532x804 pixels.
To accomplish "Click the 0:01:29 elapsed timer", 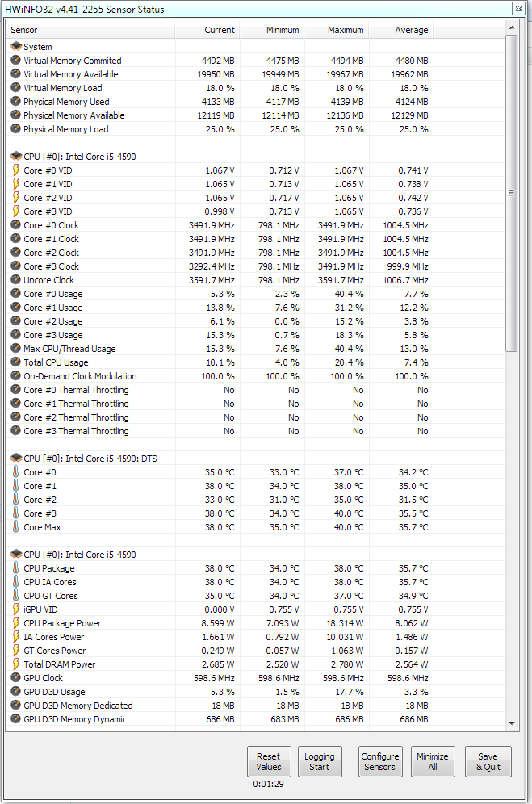I will 268,784.
